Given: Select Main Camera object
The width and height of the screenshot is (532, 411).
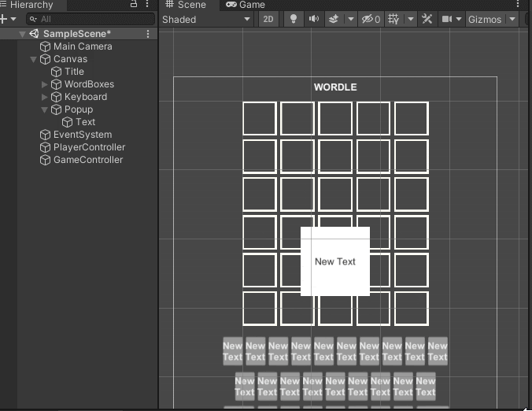Looking at the screenshot, I should (83, 46).
